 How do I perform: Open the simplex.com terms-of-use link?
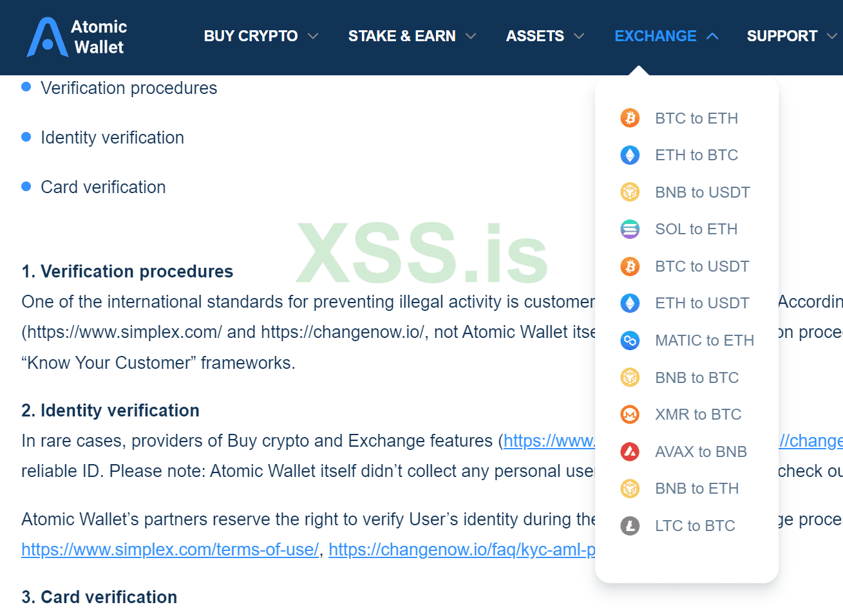[170, 550]
